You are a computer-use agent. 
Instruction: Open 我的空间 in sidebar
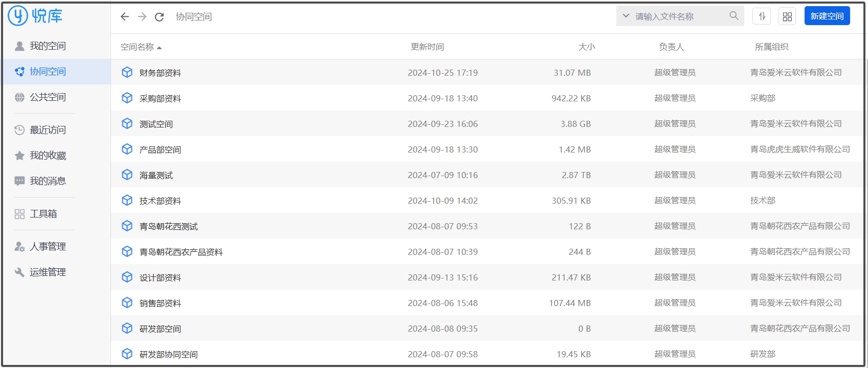point(48,46)
